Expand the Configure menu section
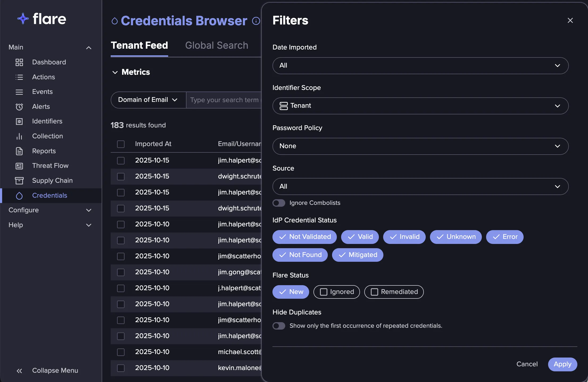The image size is (588, 382). click(50, 210)
